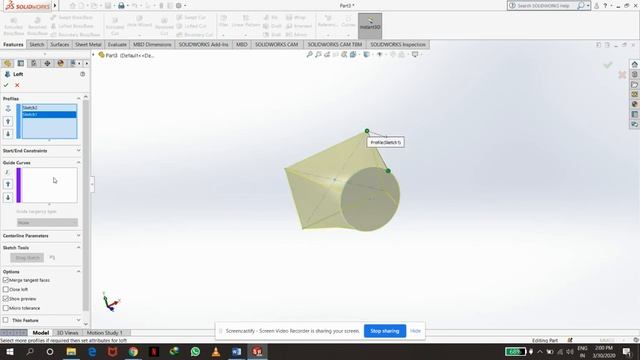This screenshot has width=640, height=360.
Task: Collapse the Options section
Action: coord(78,271)
